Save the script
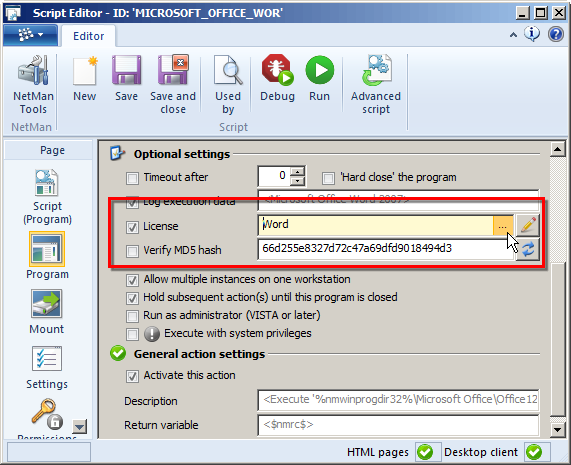This screenshot has height=465, width=571. (x=126, y=78)
